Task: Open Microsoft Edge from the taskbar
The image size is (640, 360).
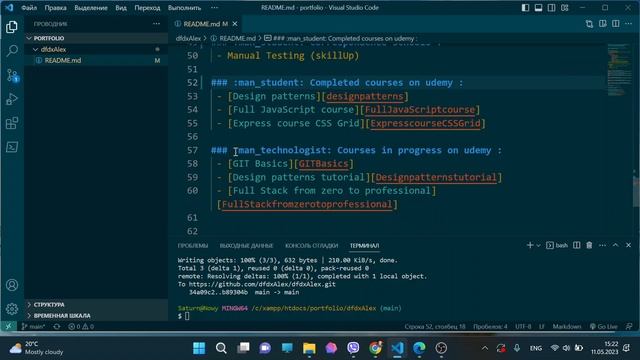Action: (x=419, y=348)
